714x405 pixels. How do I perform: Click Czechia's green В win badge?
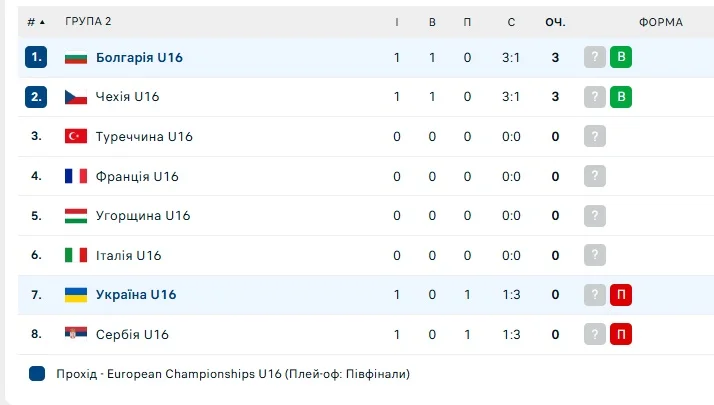[622, 97]
